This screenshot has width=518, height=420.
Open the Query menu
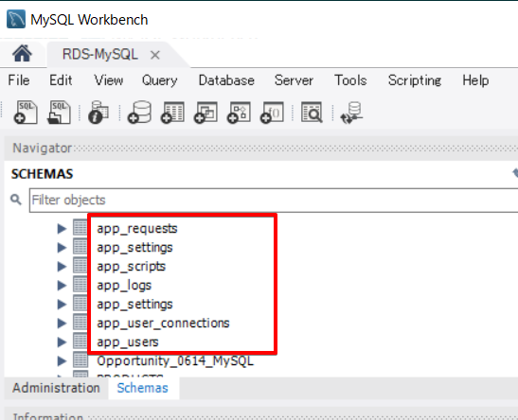pyautogui.click(x=159, y=80)
